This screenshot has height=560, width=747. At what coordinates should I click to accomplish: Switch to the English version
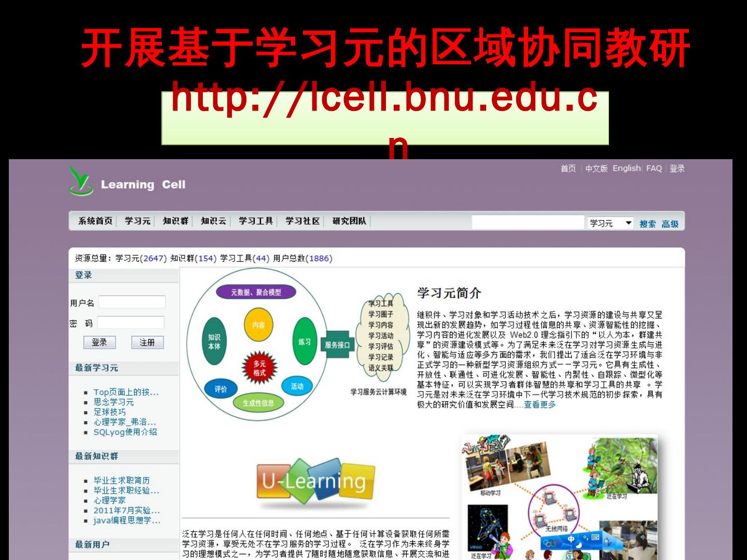coord(627,169)
